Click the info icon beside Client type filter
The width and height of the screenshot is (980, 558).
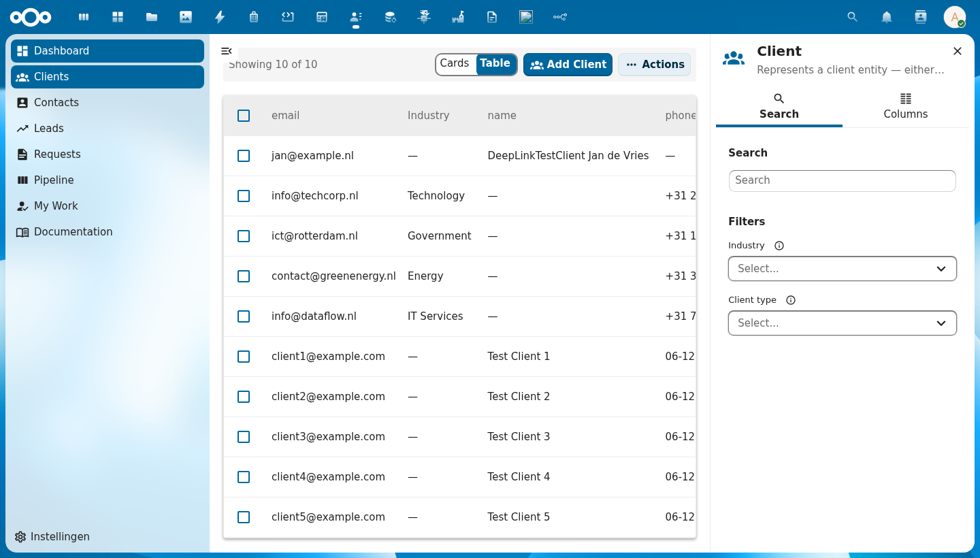791,300
